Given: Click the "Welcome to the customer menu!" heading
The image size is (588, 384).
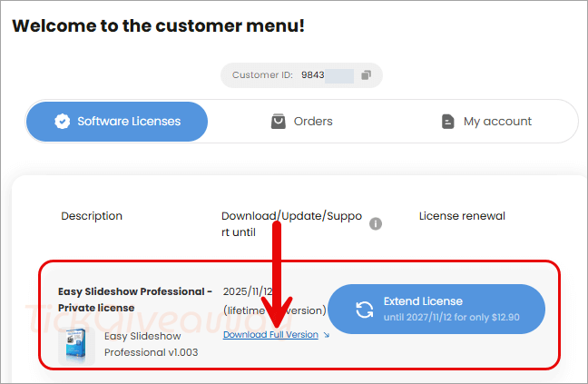Looking at the screenshot, I should point(158,26).
